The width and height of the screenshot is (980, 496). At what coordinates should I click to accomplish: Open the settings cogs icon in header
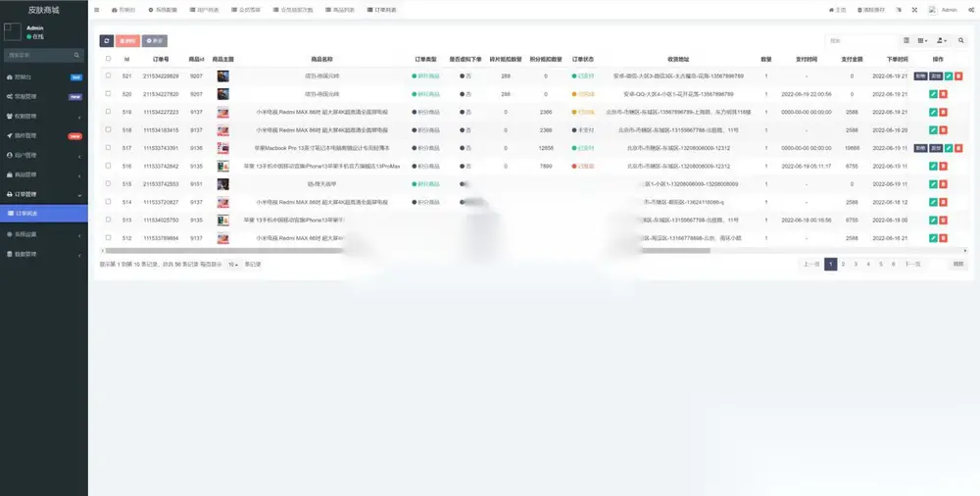click(x=970, y=10)
